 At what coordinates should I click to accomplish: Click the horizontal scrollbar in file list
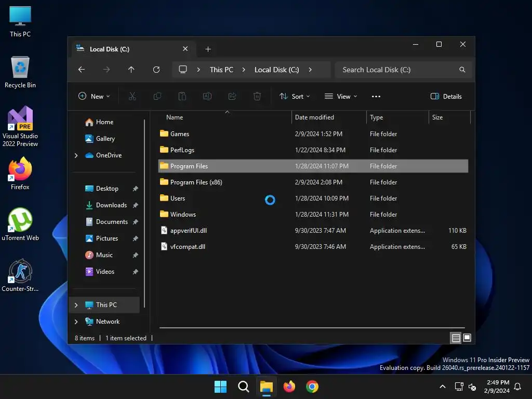coord(312,328)
